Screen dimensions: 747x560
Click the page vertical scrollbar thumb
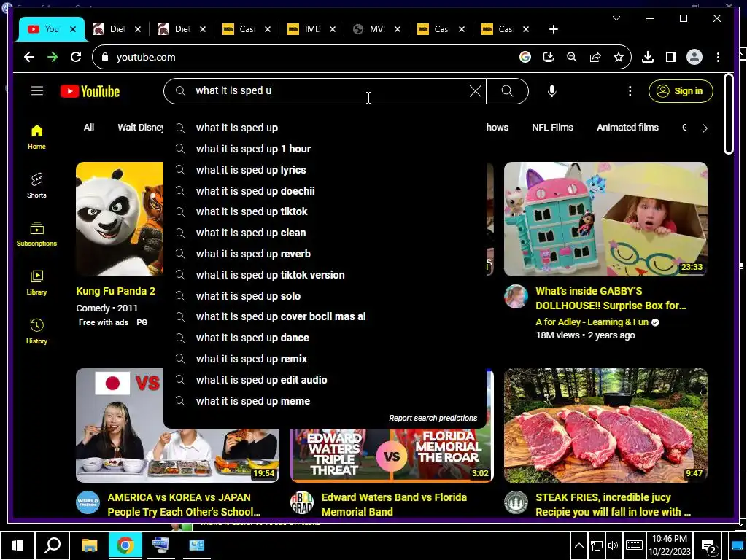(x=728, y=113)
